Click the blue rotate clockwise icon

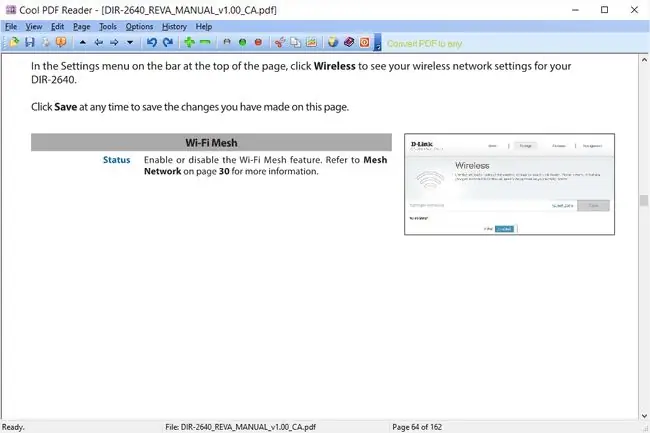[167, 42]
